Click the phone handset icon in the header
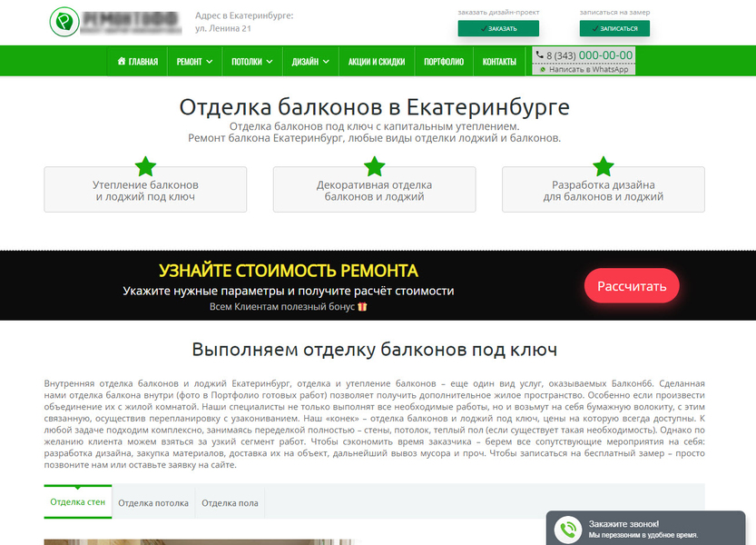This screenshot has width=756, height=545. [539, 55]
